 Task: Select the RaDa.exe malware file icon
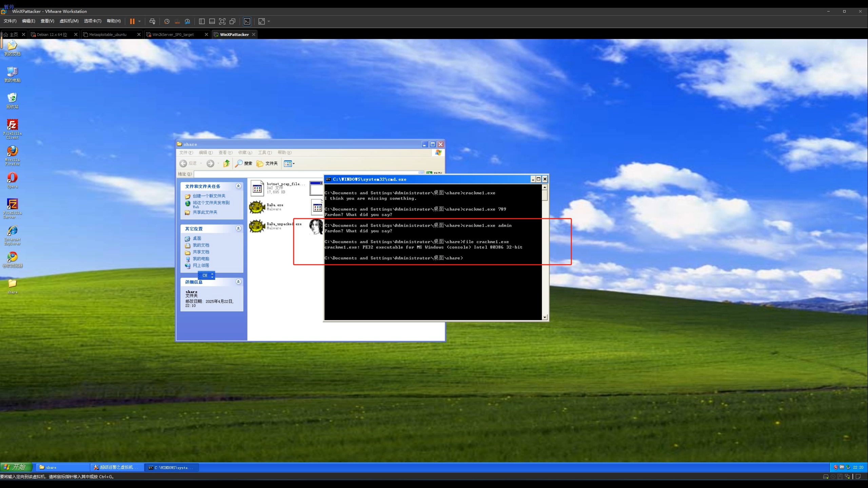coord(257,207)
